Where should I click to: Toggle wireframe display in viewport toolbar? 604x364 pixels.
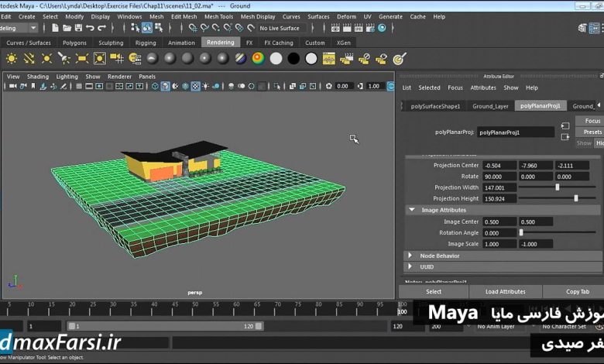154,86
